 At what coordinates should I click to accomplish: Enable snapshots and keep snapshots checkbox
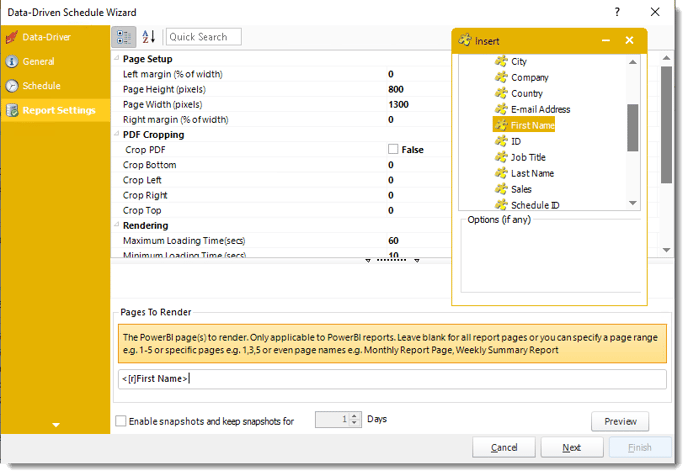(121, 421)
